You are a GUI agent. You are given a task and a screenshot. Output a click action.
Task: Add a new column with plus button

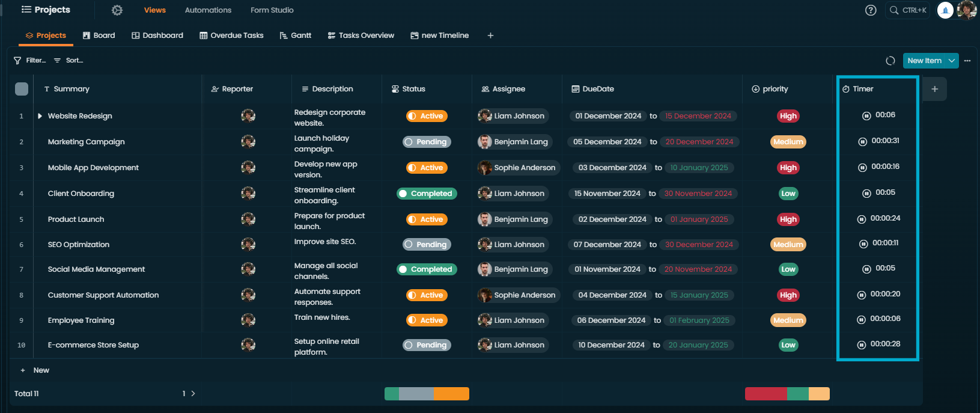click(x=934, y=89)
